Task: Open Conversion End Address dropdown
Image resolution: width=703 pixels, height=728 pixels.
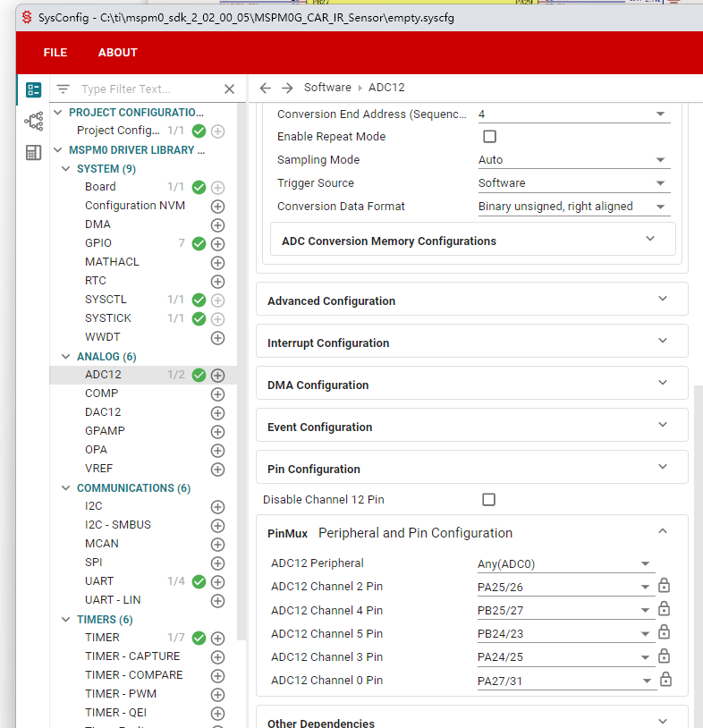Action: pos(574,114)
